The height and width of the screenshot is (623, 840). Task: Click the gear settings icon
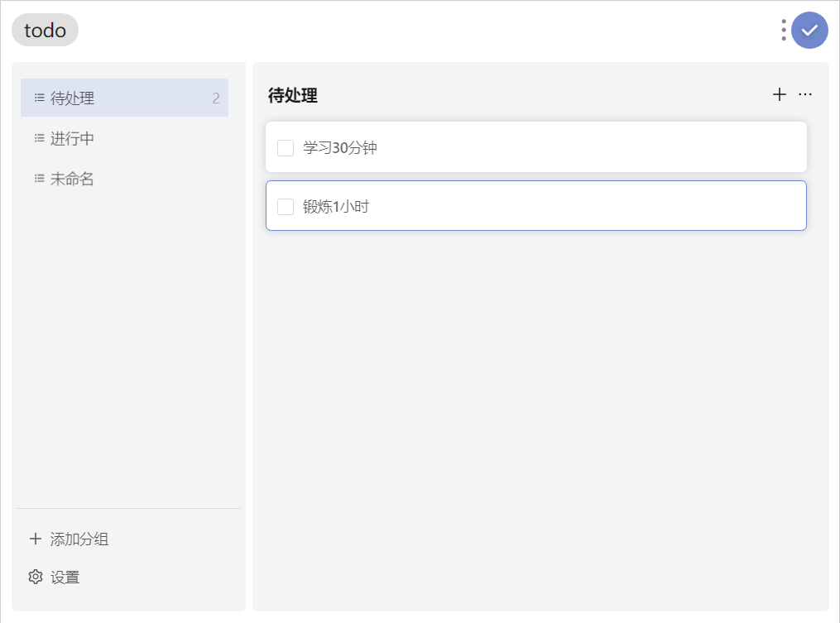pos(36,577)
